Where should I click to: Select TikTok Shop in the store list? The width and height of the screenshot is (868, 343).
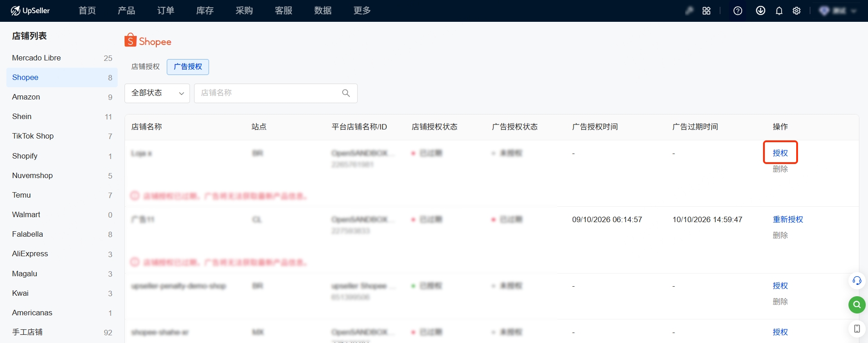click(62, 136)
